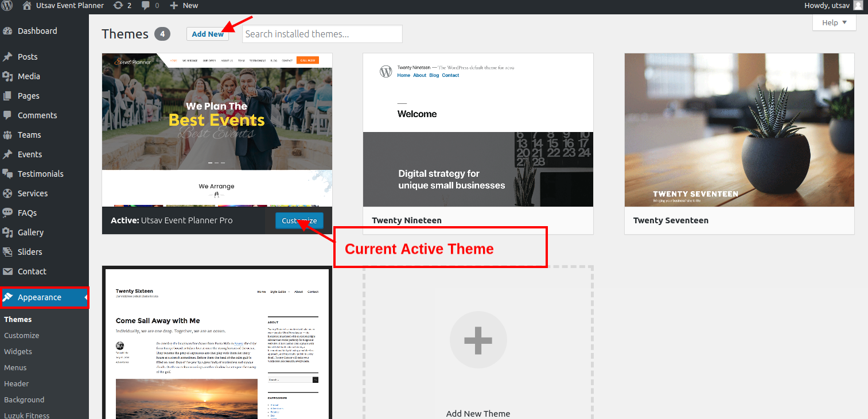
Task: Select the Utsav Event Planner Pro theme screenshot
Action: coord(217,130)
